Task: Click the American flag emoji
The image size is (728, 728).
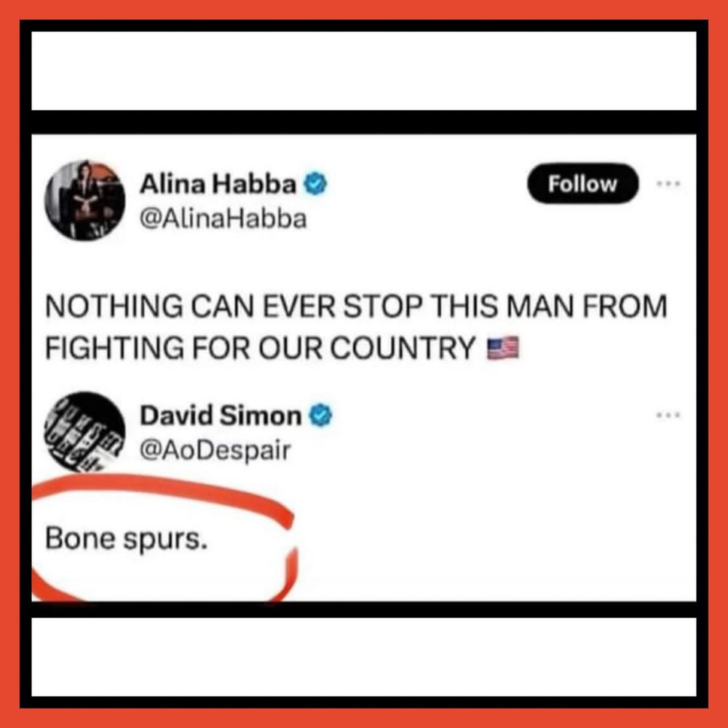Action: (x=502, y=348)
